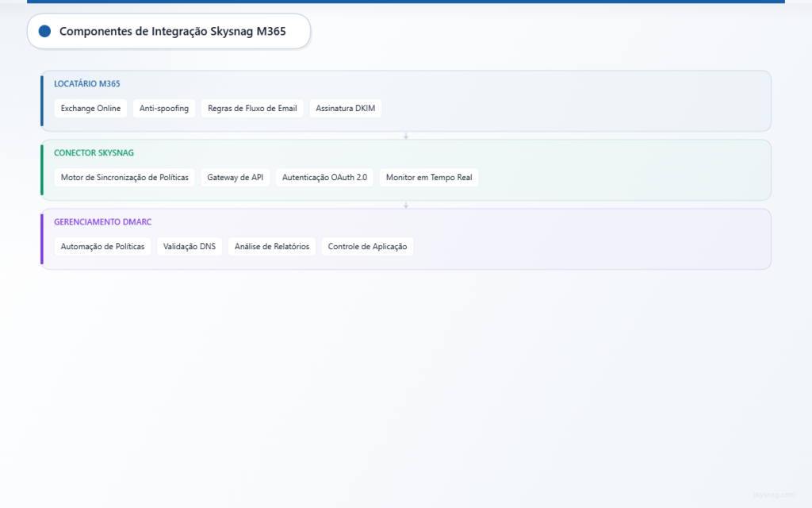Select the Gateway de API chip

(x=235, y=177)
